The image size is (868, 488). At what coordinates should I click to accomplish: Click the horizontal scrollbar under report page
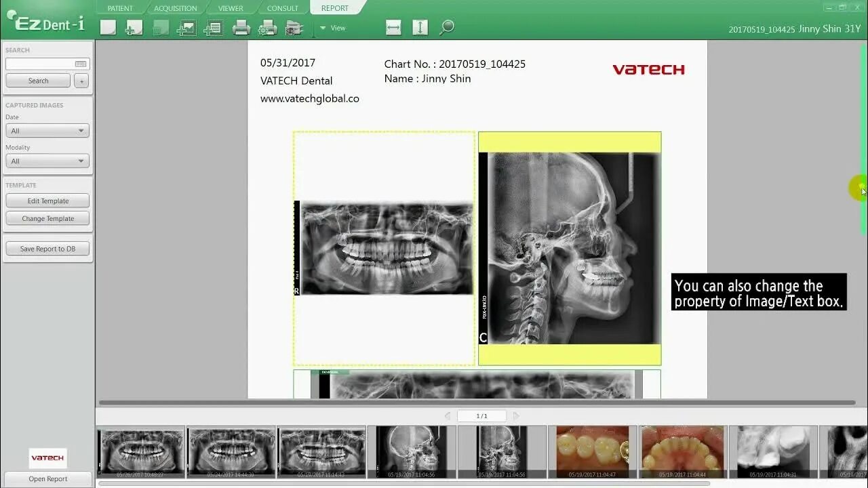pyautogui.click(x=477, y=403)
